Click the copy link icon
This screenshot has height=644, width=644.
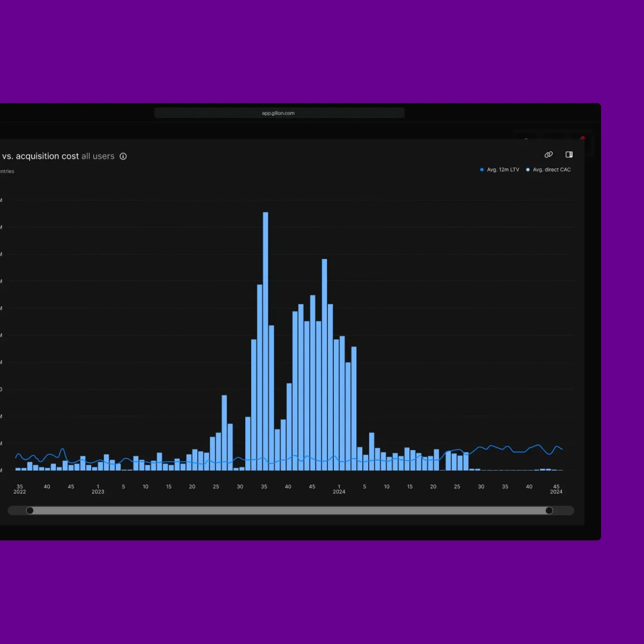tap(548, 155)
